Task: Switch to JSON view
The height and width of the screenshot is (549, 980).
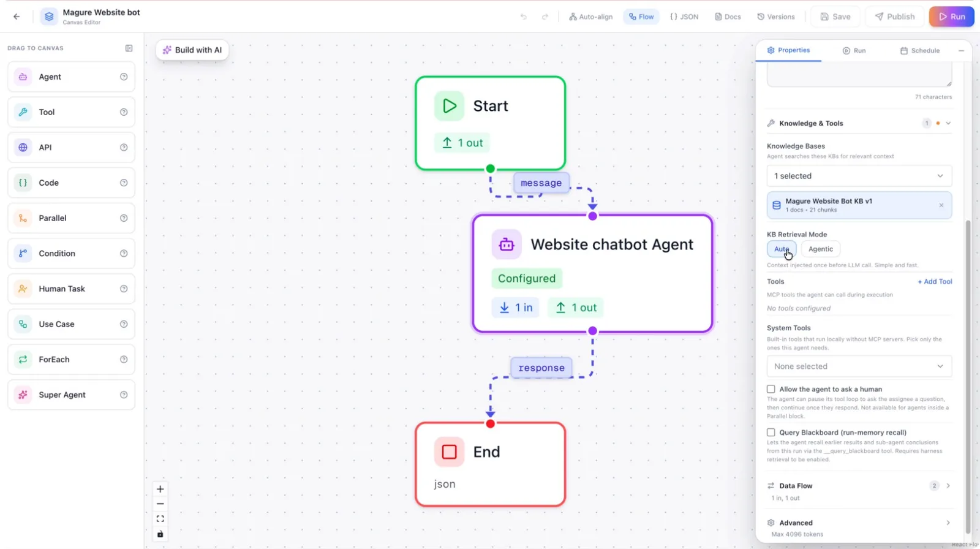Action: pyautogui.click(x=684, y=17)
